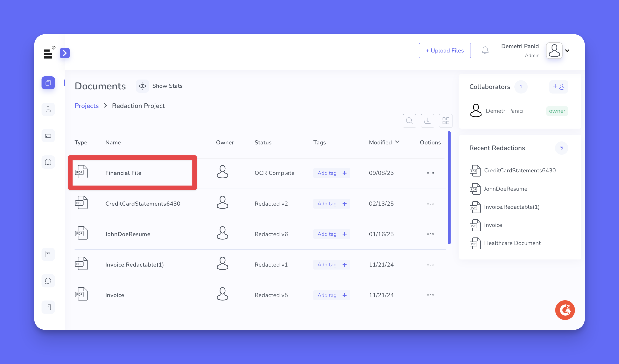The height and width of the screenshot is (364, 619).
Task: Open the user profile dropdown chevron
Action: pyautogui.click(x=567, y=51)
